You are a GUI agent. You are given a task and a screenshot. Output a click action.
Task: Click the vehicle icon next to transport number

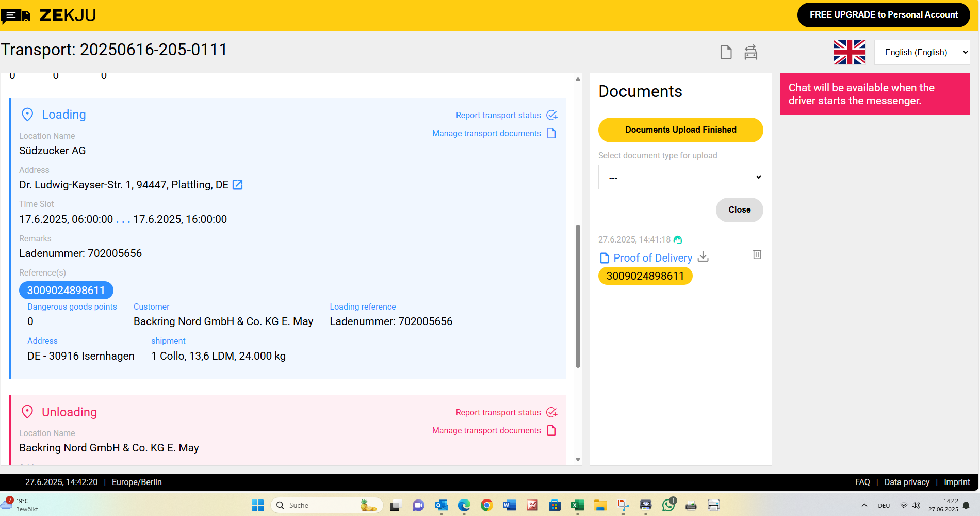(x=750, y=52)
